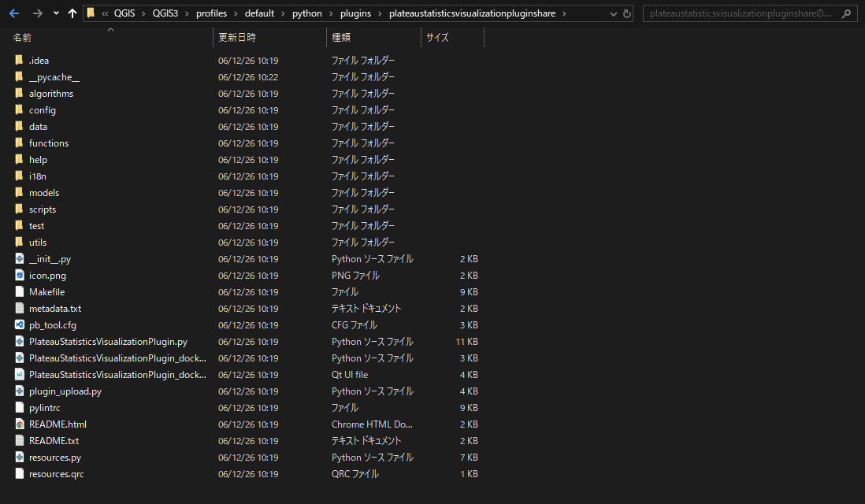
Task: Click the README.html Chrome file icon
Action: point(20,424)
